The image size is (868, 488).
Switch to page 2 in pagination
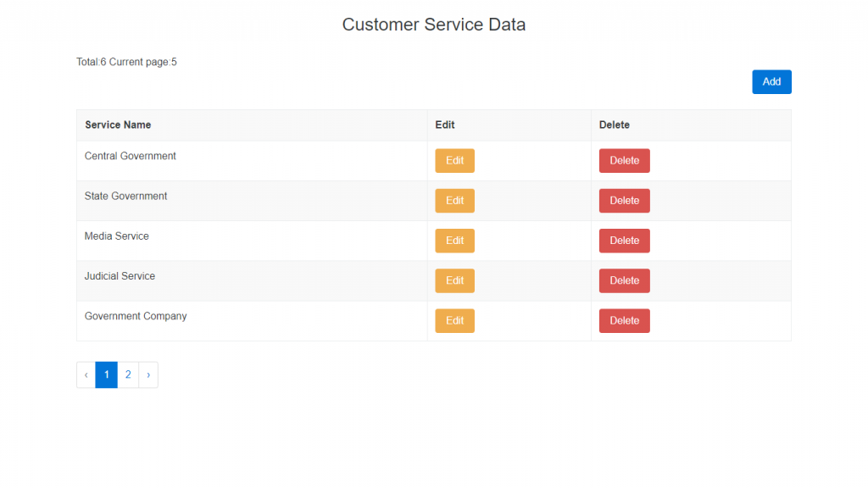click(128, 374)
